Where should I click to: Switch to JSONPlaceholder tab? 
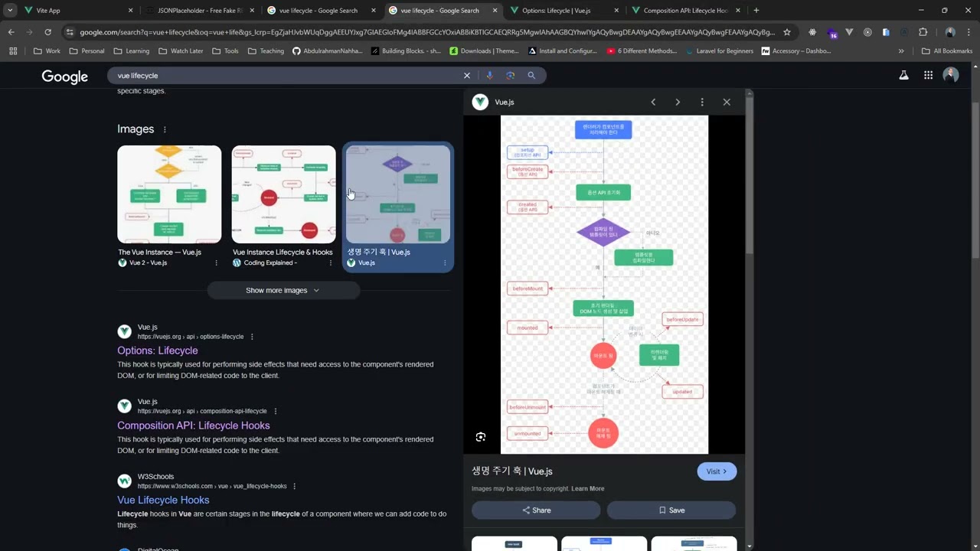click(199, 11)
